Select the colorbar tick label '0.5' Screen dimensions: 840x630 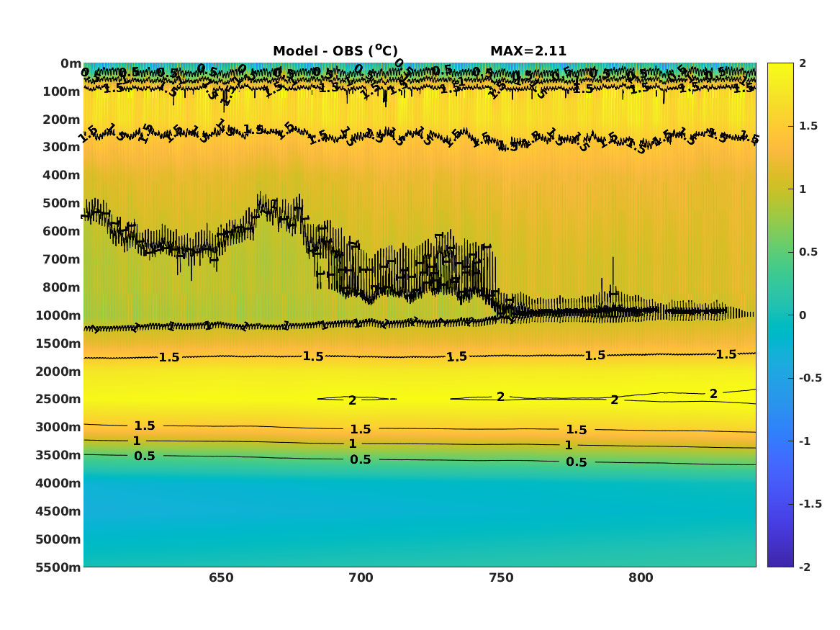click(808, 252)
